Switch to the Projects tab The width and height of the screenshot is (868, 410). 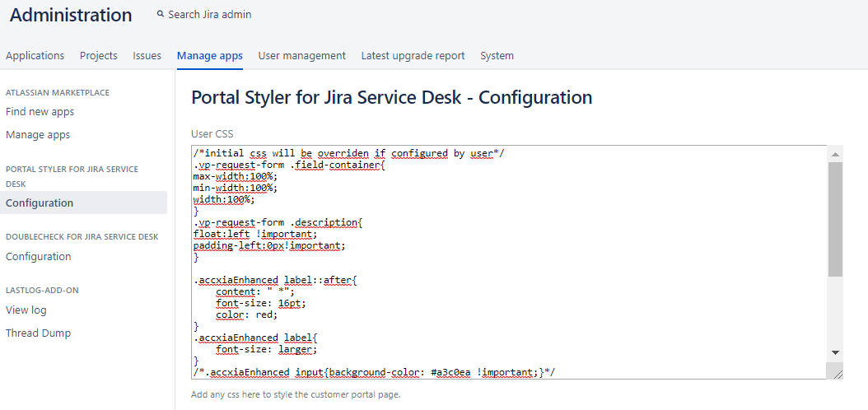(99, 55)
